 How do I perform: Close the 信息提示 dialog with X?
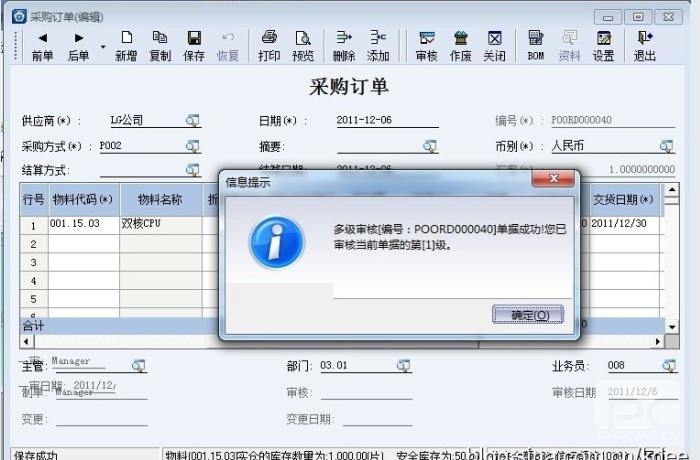point(551,180)
